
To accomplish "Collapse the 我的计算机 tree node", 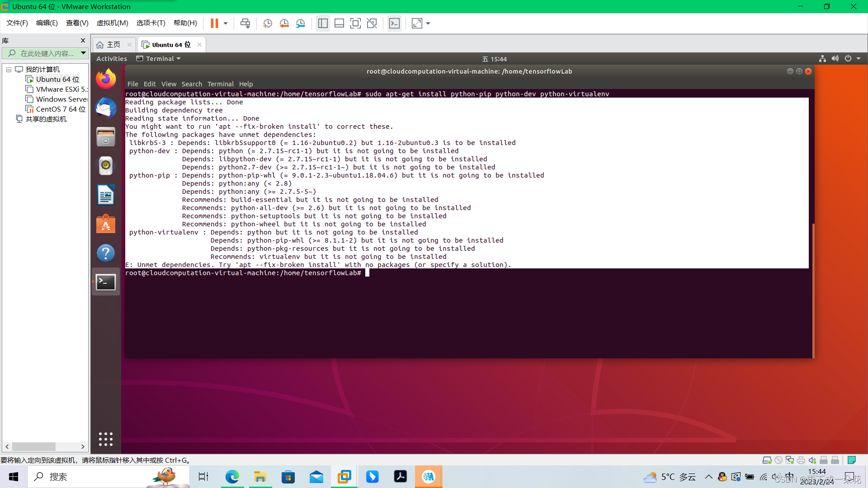I will 9,70.
